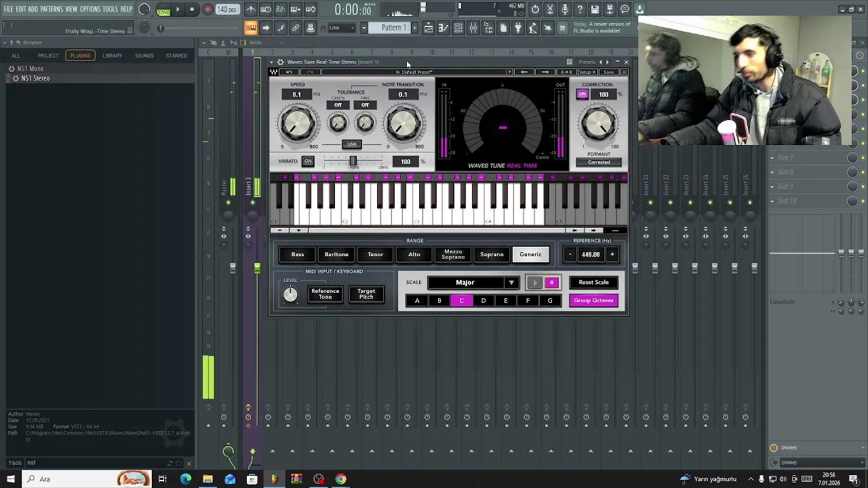Click the Speed knob

tap(298, 123)
